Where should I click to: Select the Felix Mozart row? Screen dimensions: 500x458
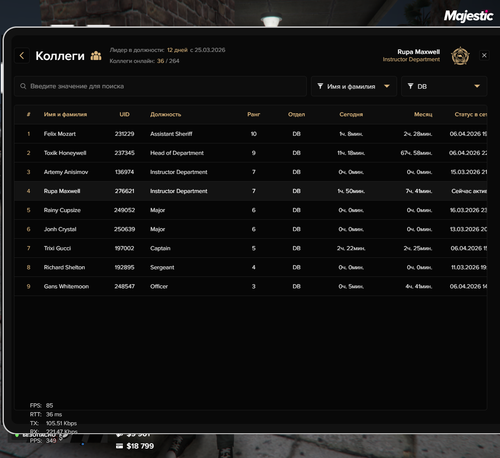point(251,134)
